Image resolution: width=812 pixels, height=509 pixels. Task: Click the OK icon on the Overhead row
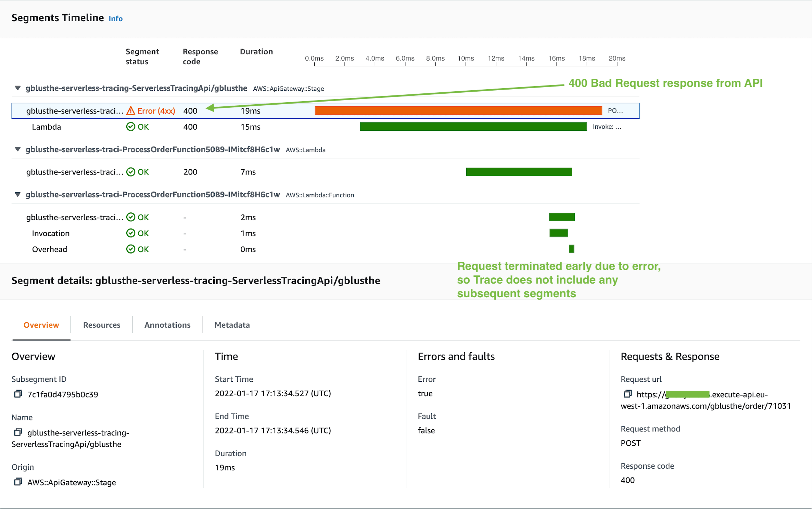[130, 249]
